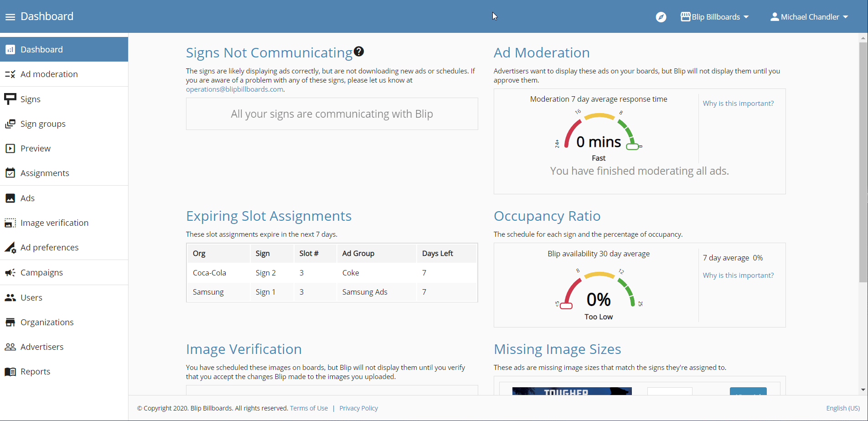Open 'Why is this important?' under Ad Moderation

point(738,103)
